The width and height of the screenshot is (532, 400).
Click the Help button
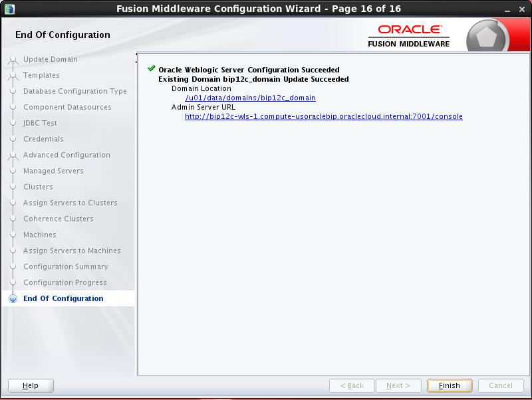click(30, 385)
